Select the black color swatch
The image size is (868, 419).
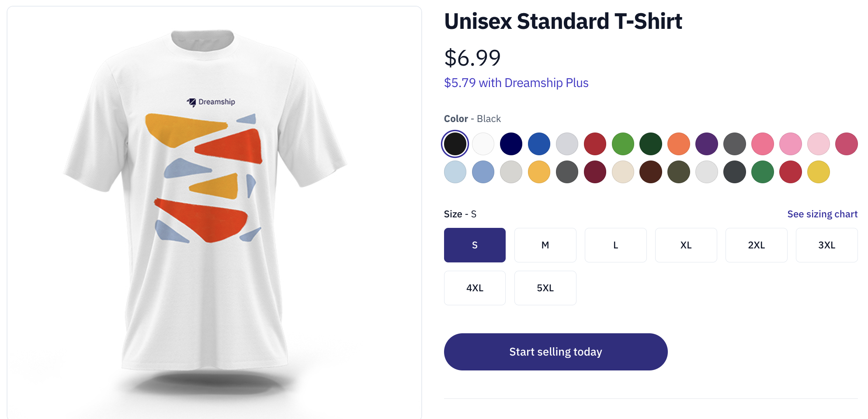point(455,144)
